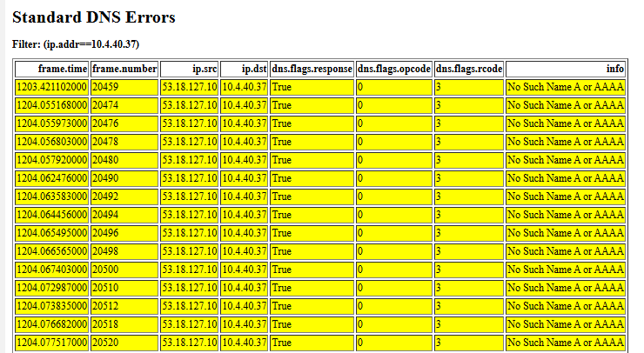Select the info column header
Image resolution: width=644 pixels, height=353 pixels.
565,68
